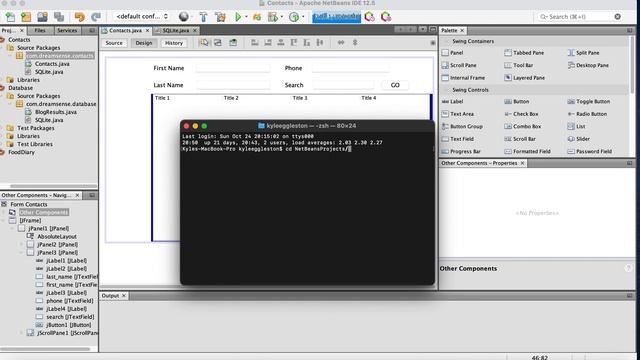Image resolution: width=640 pixels, height=360 pixels.
Task: Click the First Name text field
Action: click(x=233, y=68)
